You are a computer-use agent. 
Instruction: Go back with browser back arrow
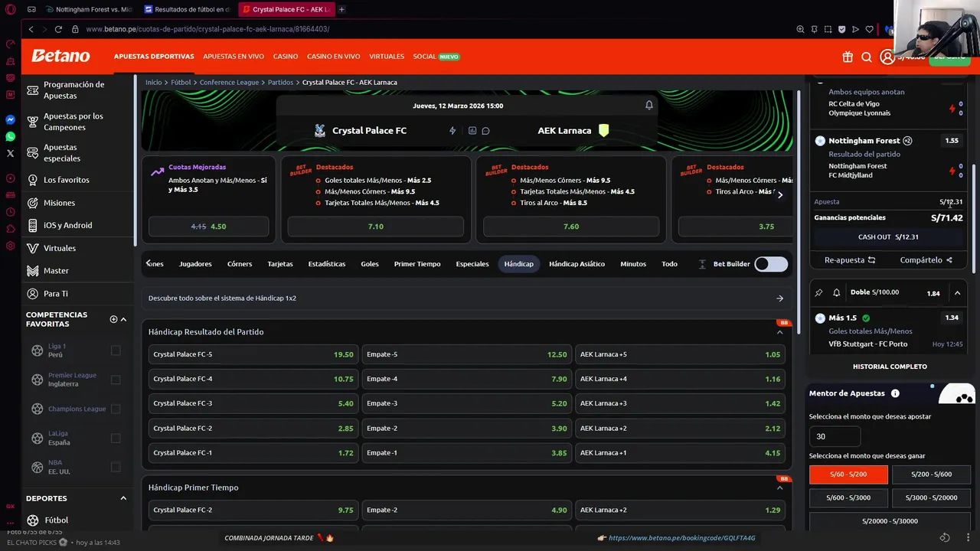[31, 29]
